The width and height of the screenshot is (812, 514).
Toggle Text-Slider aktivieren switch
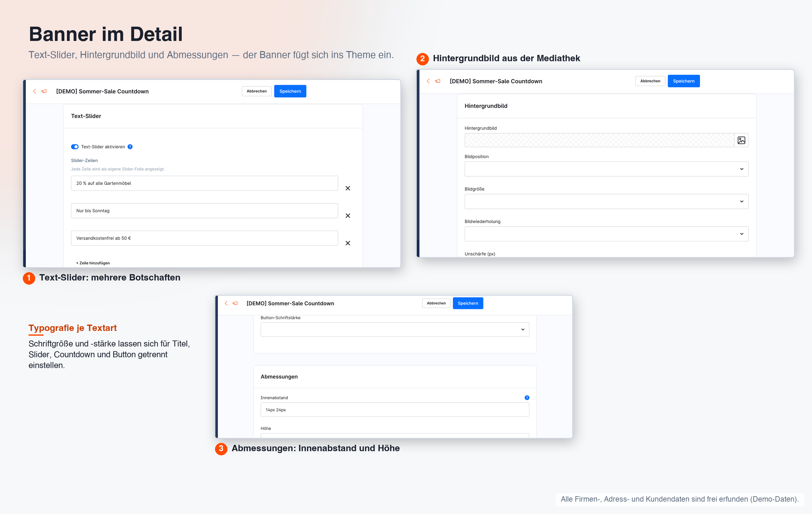(75, 147)
